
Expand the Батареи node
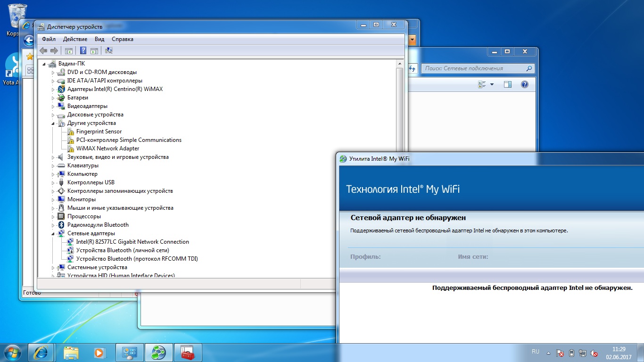tap(53, 98)
